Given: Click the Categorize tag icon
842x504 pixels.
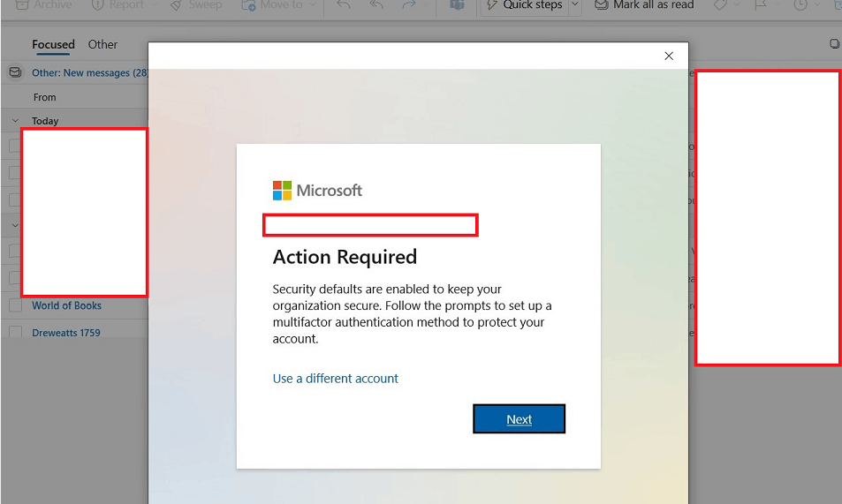Looking at the screenshot, I should coord(720,4).
